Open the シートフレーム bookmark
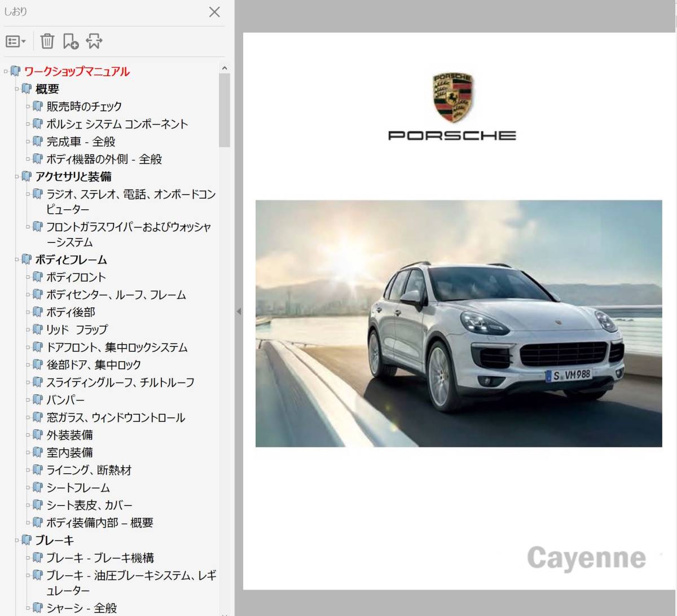The width and height of the screenshot is (677, 616). [x=78, y=487]
